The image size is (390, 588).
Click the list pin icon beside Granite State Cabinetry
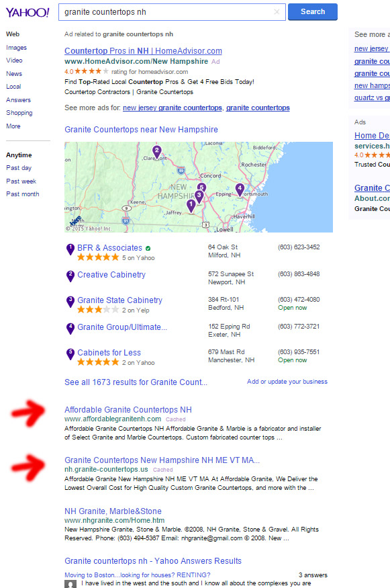[70, 302]
